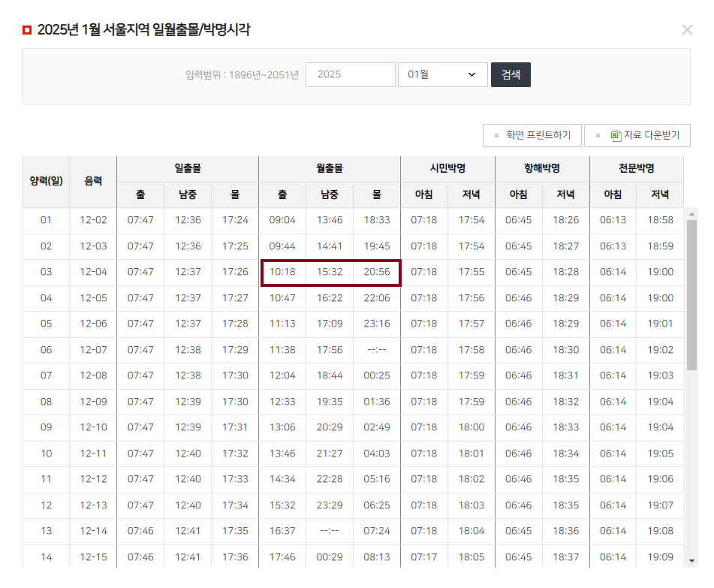Click the vertical scrollbar thumb
Viewport: 714px width, 588px height.
coord(691,295)
